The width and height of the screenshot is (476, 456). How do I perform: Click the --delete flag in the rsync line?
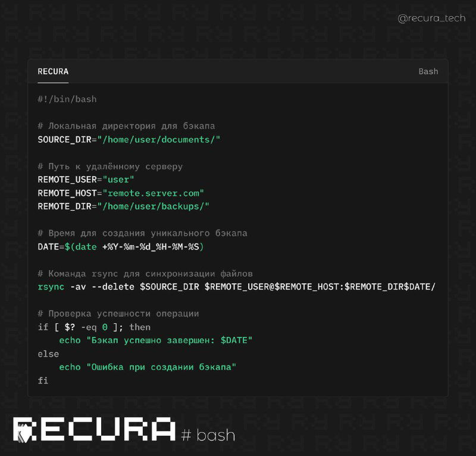[x=113, y=286]
